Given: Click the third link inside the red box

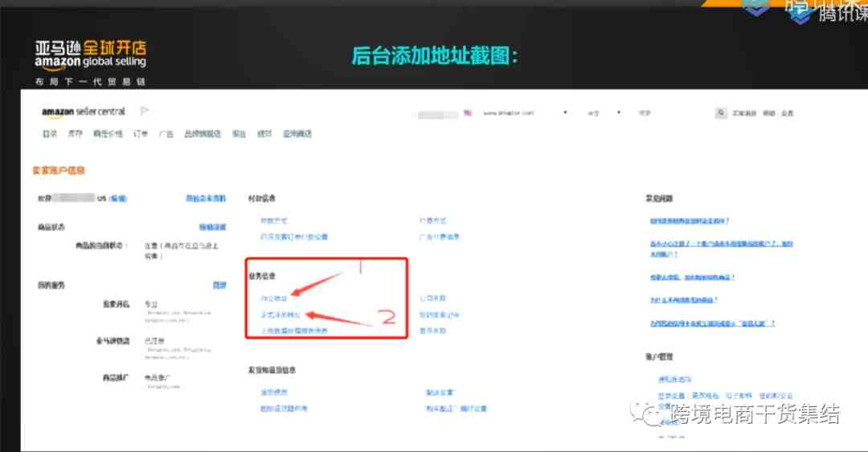Looking at the screenshot, I should pos(294,331).
